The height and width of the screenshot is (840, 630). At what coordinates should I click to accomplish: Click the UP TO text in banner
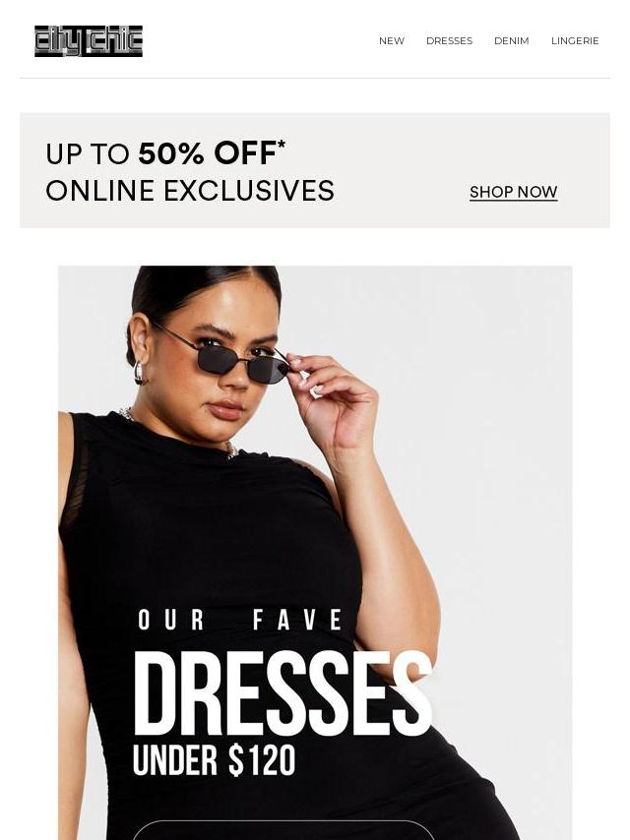click(88, 154)
